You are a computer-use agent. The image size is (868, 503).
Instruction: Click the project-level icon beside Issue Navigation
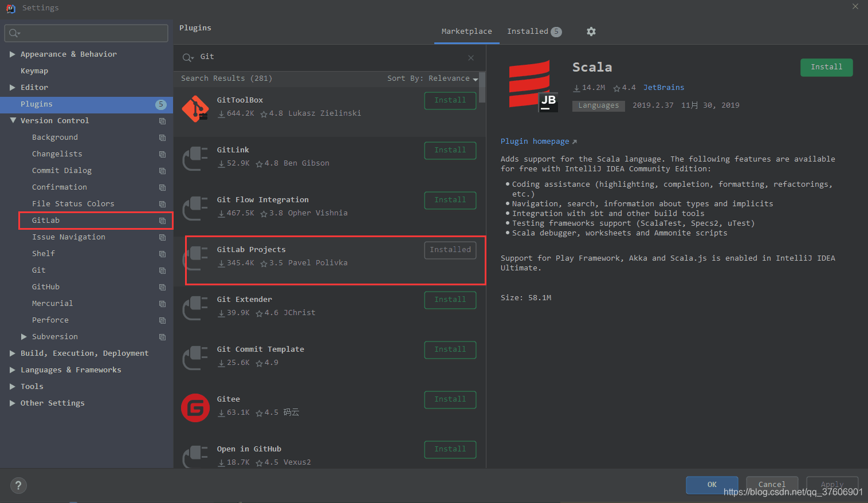point(163,237)
